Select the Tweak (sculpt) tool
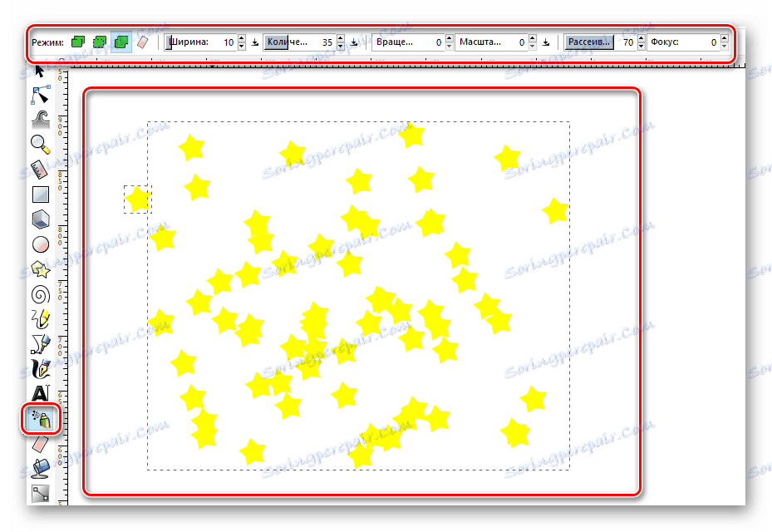This screenshot has width=772, height=532. pyautogui.click(x=41, y=120)
